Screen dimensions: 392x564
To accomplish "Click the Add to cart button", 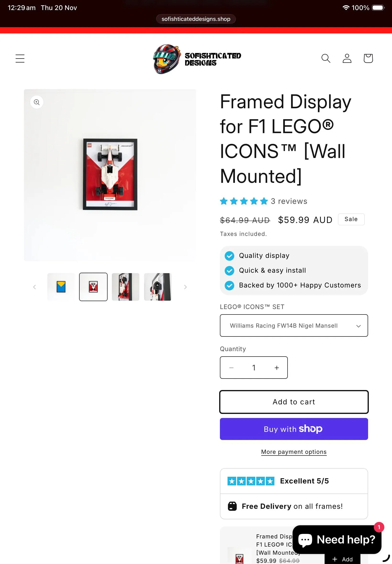I will click(294, 402).
